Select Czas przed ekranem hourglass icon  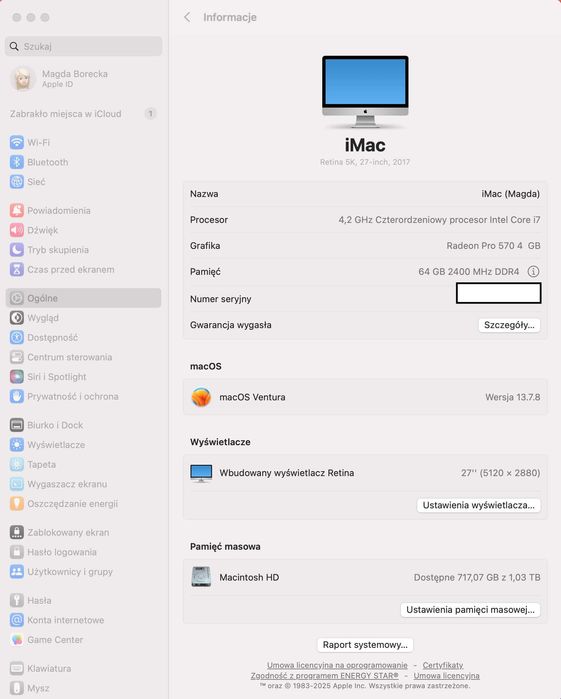16,269
